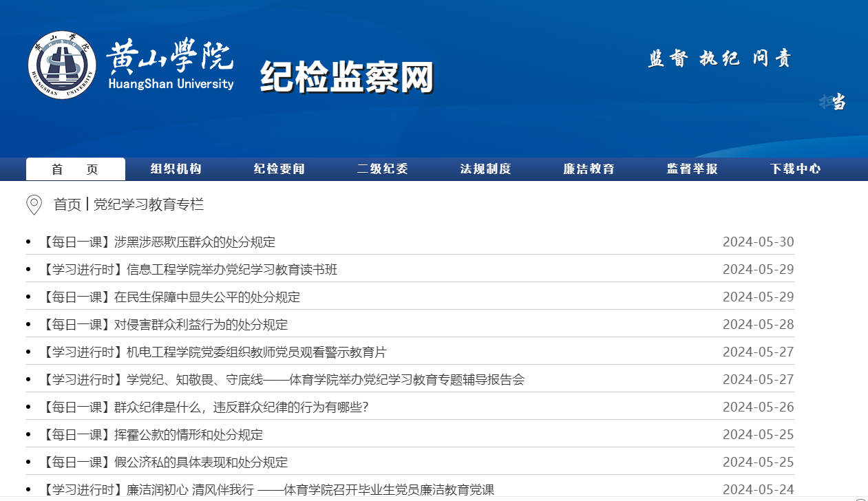The width and height of the screenshot is (868, 501).
Task: Open 对侵害群众利益行为的处分规定 link
Action: [165, 325]
